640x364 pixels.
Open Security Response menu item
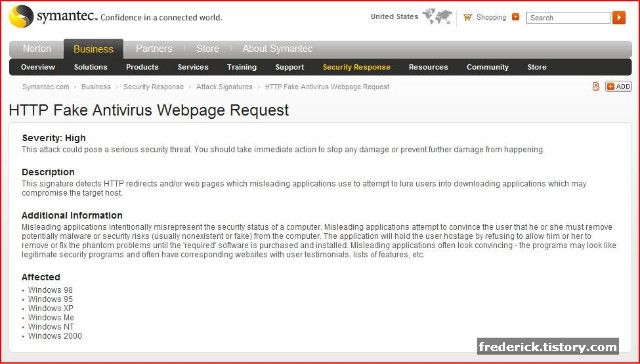point(356,67)
